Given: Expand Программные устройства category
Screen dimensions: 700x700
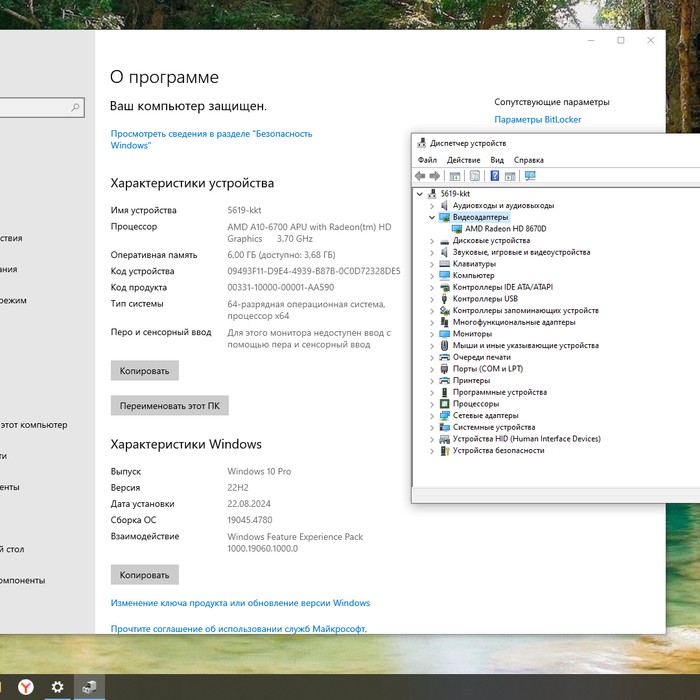Looking at the screenshot, I should 432,392.
